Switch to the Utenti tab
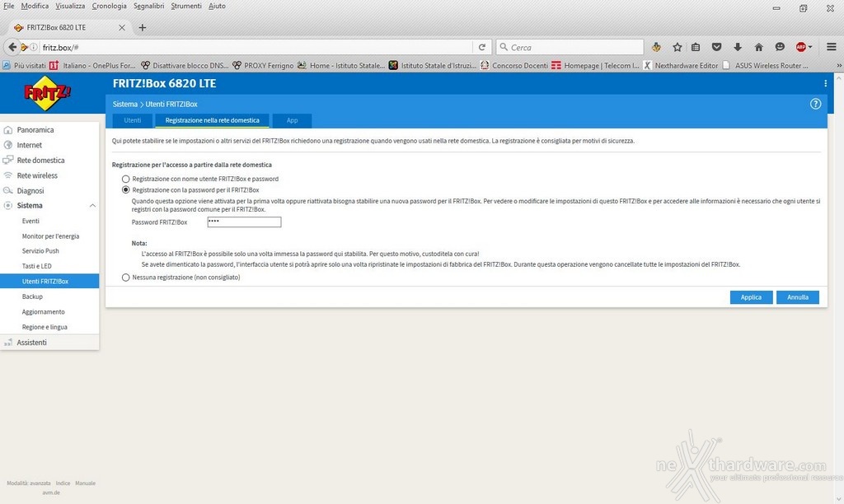This screenshot has width=844, height=504. tap(133, 120)
